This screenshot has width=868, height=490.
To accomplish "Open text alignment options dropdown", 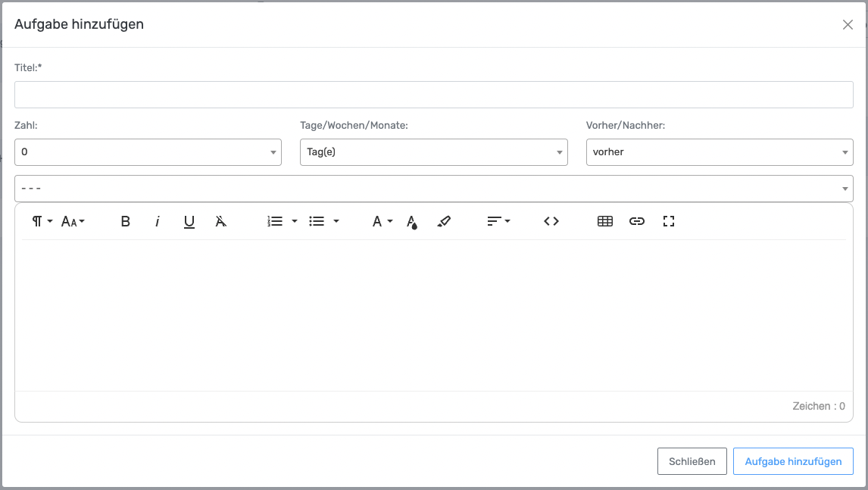I will (498, 221).
